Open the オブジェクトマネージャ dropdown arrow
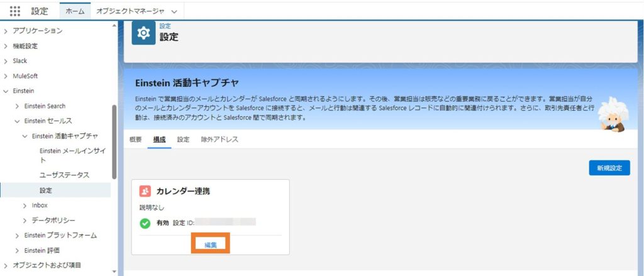This screenshot has width=644, height=276. [x=174, y=11]
